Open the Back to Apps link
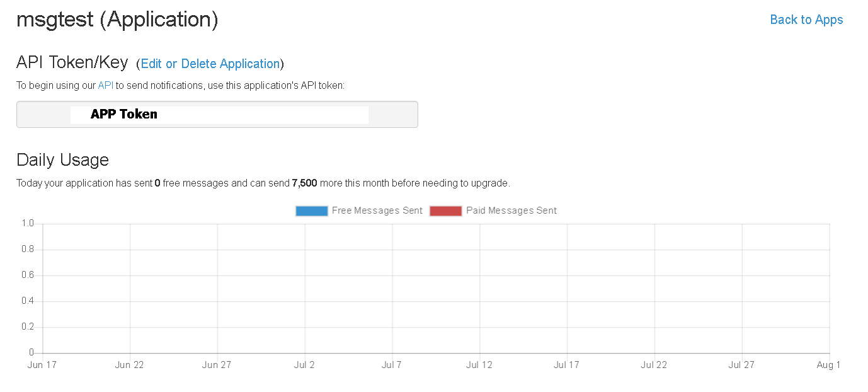The image size is (868, 392). point(806,20)
